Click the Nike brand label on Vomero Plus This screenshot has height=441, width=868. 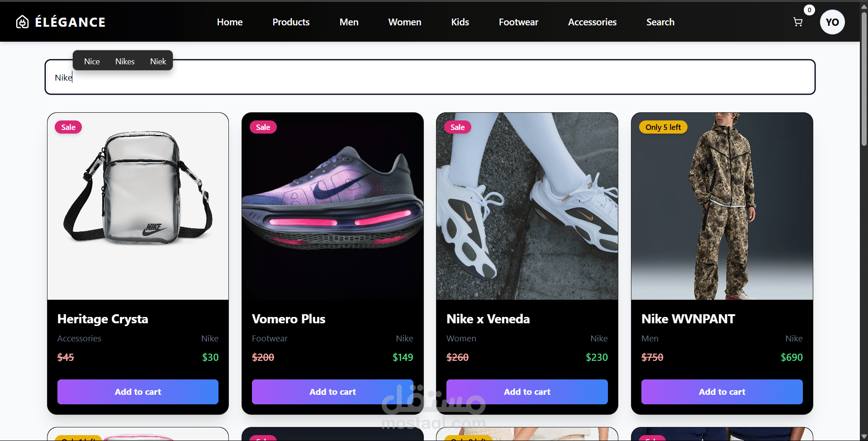pos(404,339)
